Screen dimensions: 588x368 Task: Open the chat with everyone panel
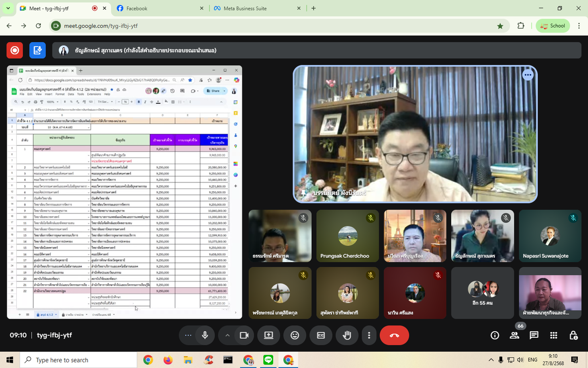pyautogui.click(x=534, y=335)
